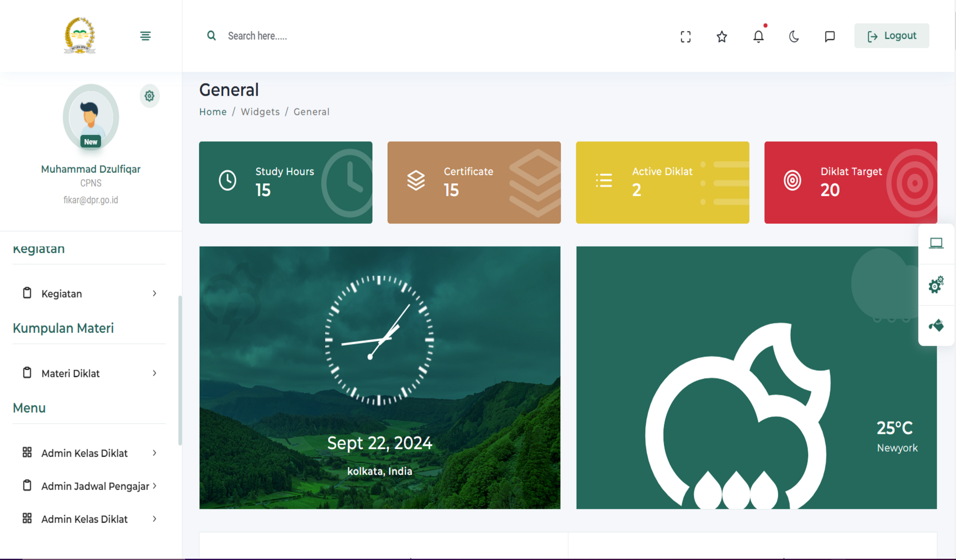Click the Logout button
This screenshot has width=956, height=560.
point(891,36)
